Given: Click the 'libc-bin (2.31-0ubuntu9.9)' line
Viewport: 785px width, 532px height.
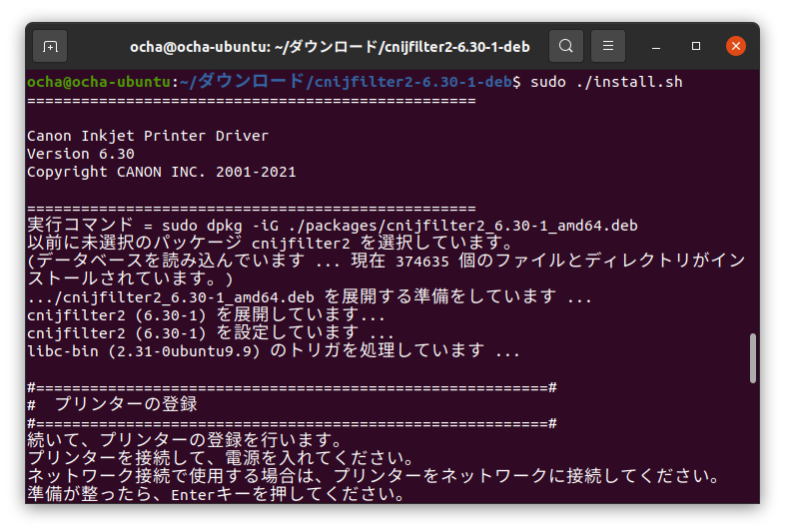Looking at the screenshot, I should (274, 350).
